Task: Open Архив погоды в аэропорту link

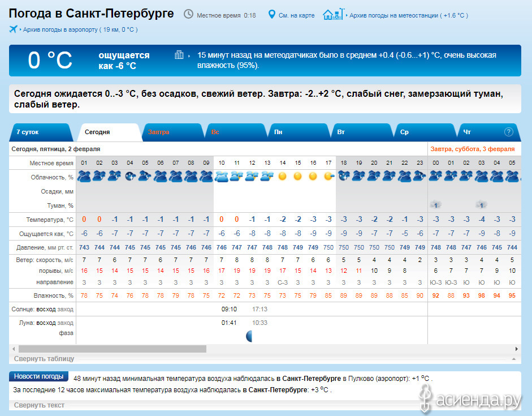Action: (x=80, y=29)
